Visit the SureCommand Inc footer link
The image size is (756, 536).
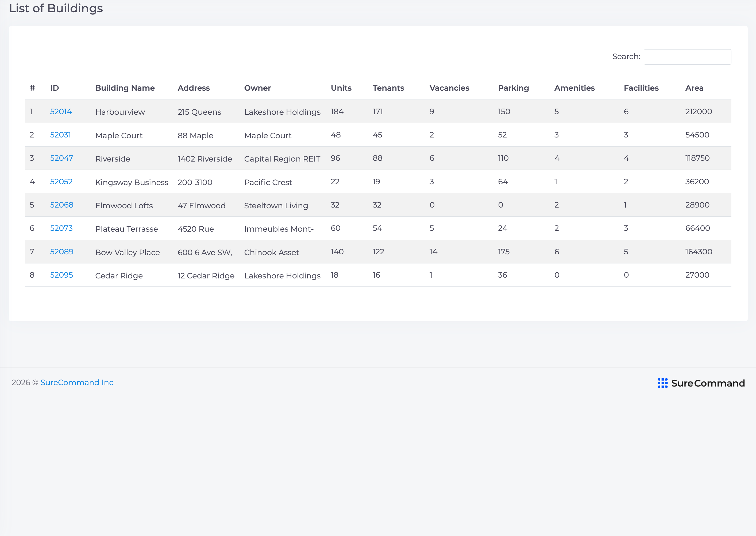(77, 382)
